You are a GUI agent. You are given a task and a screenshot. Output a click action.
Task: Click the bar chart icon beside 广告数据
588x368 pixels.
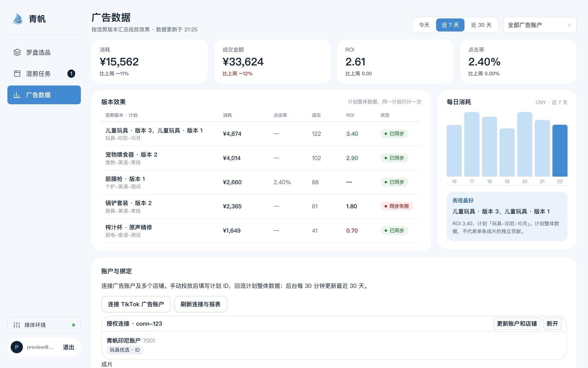(17, 95)
